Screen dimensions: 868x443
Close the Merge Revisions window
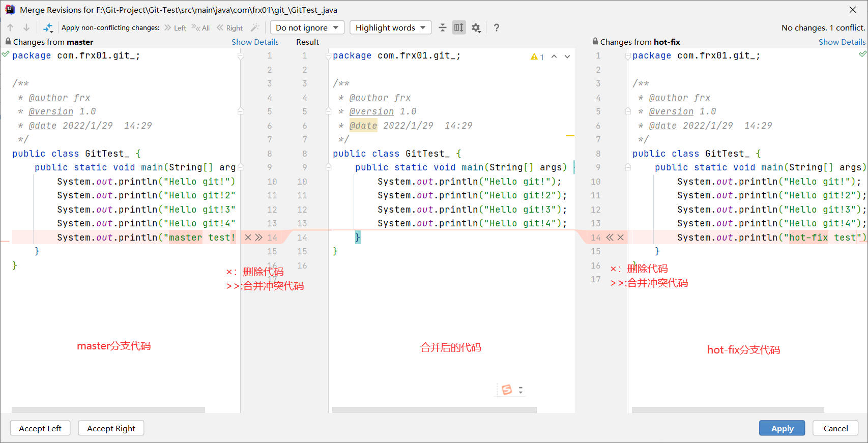tap(853, 10)
